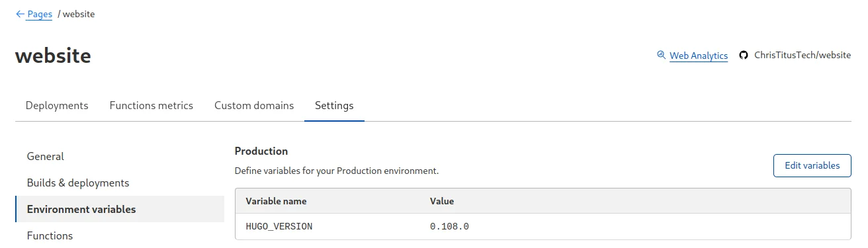Click the Variable name column header
This screenshot has width=868, height=248.
[277, 201]
